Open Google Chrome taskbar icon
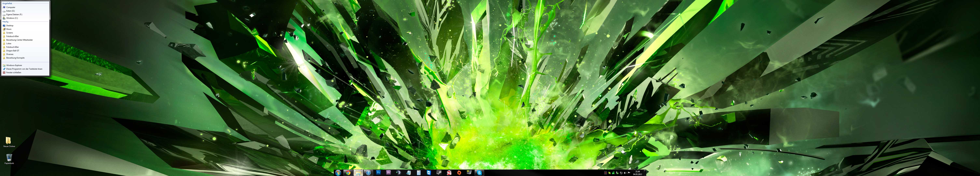This screenshot has height=176, width=980. coord(348,173)
